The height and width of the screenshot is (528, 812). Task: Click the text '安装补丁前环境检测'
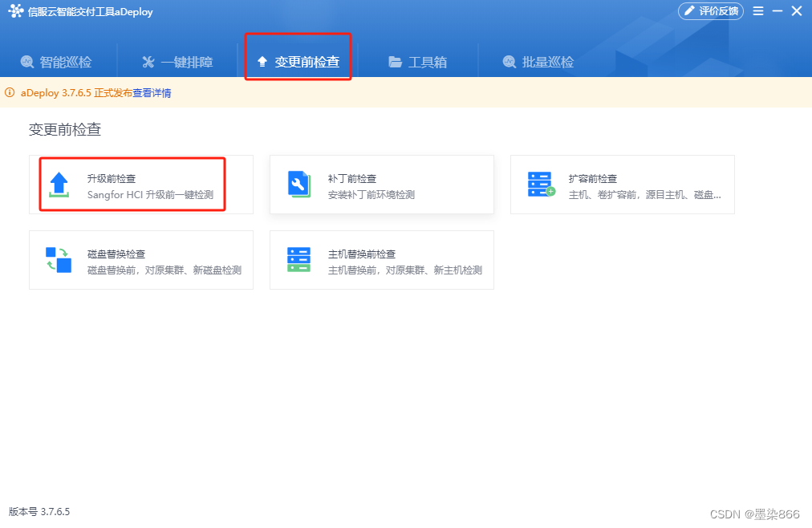tap(371, 195)
